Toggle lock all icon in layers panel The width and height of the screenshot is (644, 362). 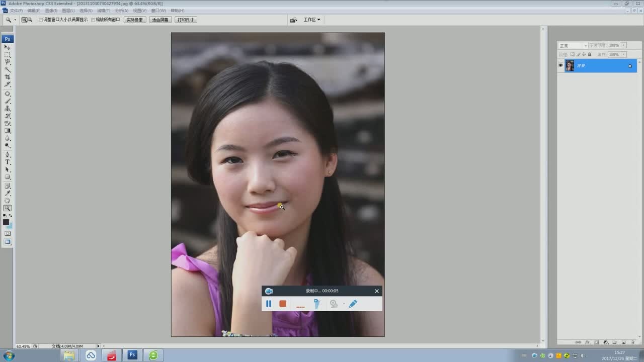[x=590, y=54]
